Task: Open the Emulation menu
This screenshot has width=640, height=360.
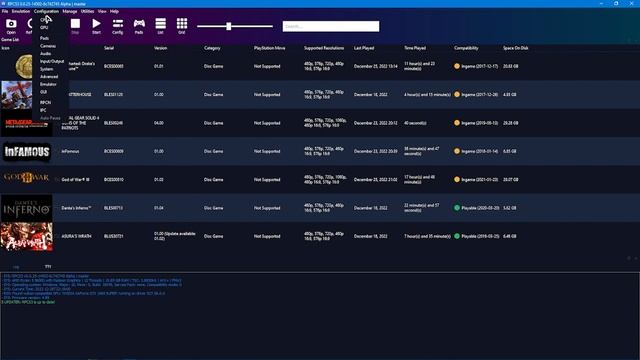Action: 20,11
